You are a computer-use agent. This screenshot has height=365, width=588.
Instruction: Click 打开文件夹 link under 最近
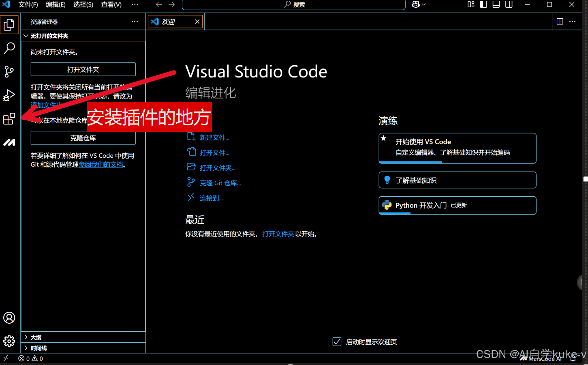(278, 234)
